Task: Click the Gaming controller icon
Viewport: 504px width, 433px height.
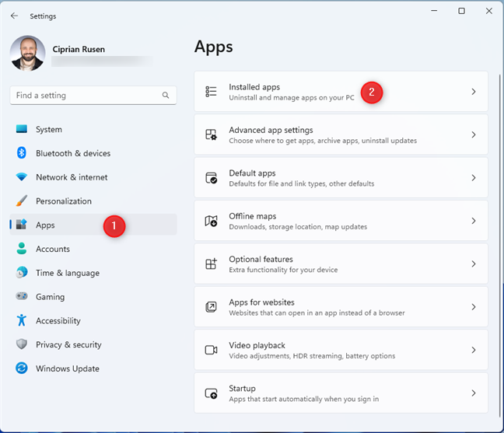Action: [x=22, y=296]
